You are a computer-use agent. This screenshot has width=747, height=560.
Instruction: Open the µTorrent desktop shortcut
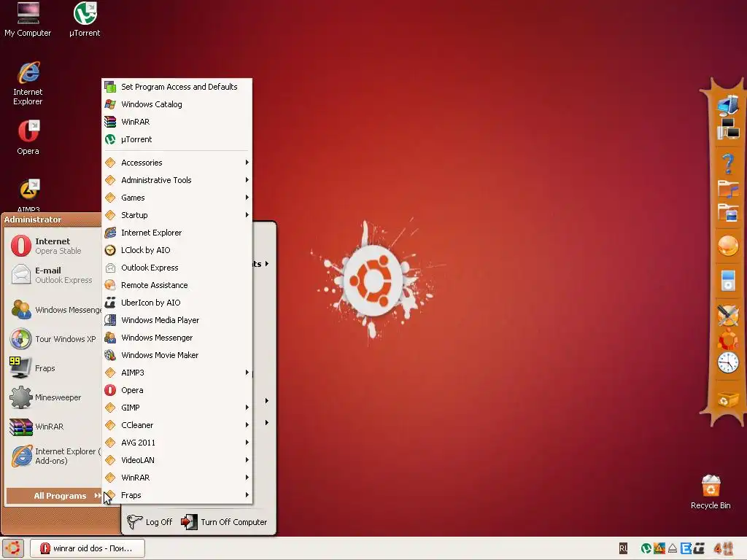tap(85, 19)
